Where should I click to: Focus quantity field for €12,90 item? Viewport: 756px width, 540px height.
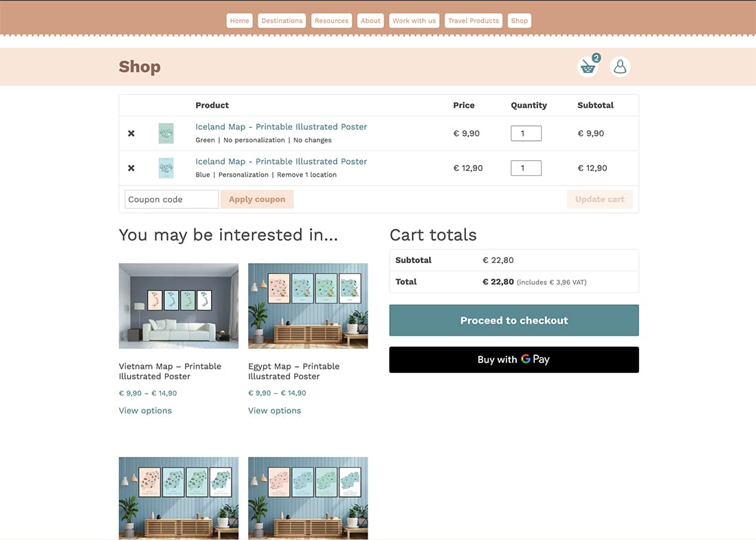[526, 168]
